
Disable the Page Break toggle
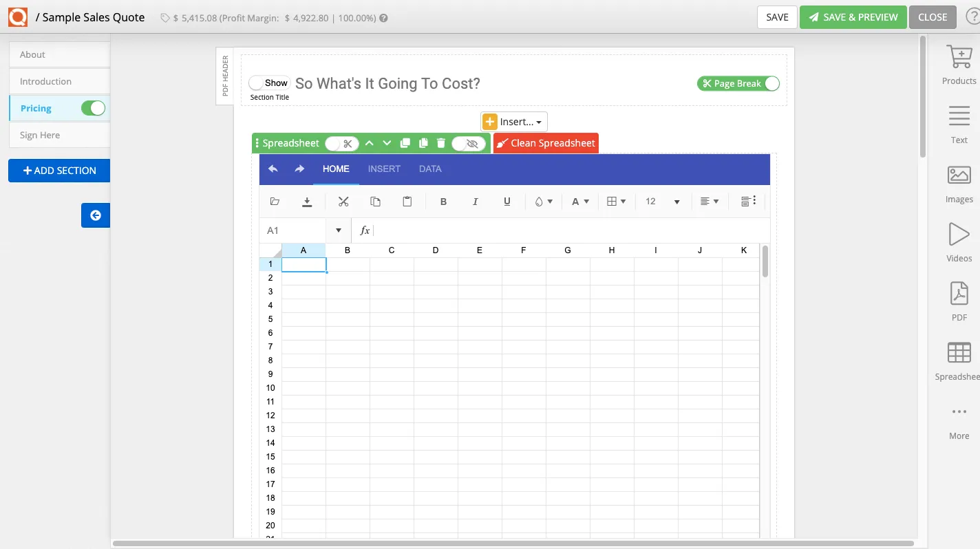pos(770,83)
